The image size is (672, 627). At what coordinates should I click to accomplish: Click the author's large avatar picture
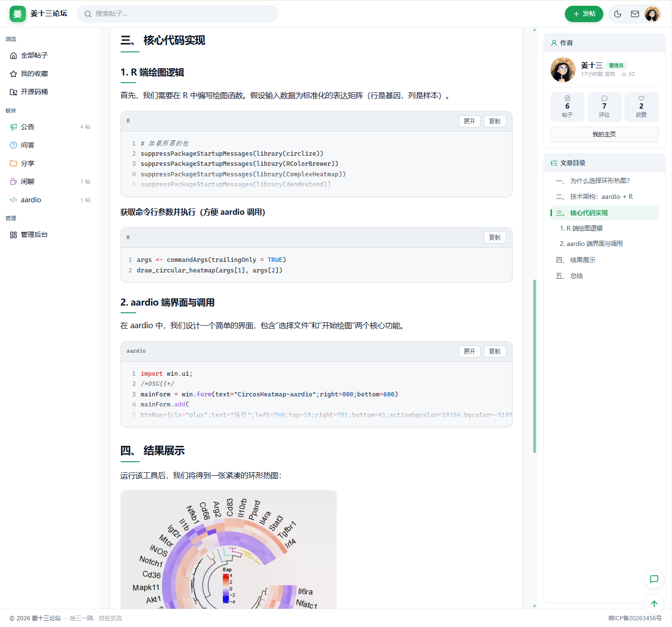(x=563, y=70)
